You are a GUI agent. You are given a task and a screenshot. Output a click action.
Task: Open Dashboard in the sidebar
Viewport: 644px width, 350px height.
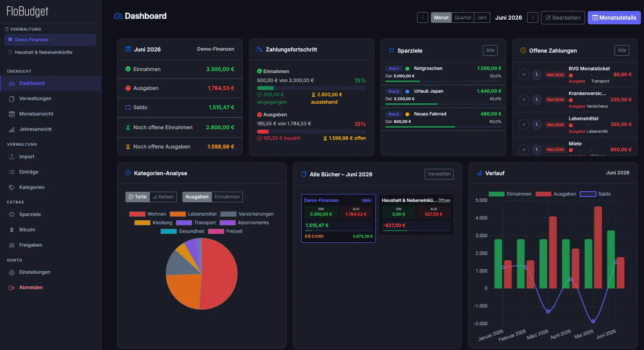(x=50, y=83)
